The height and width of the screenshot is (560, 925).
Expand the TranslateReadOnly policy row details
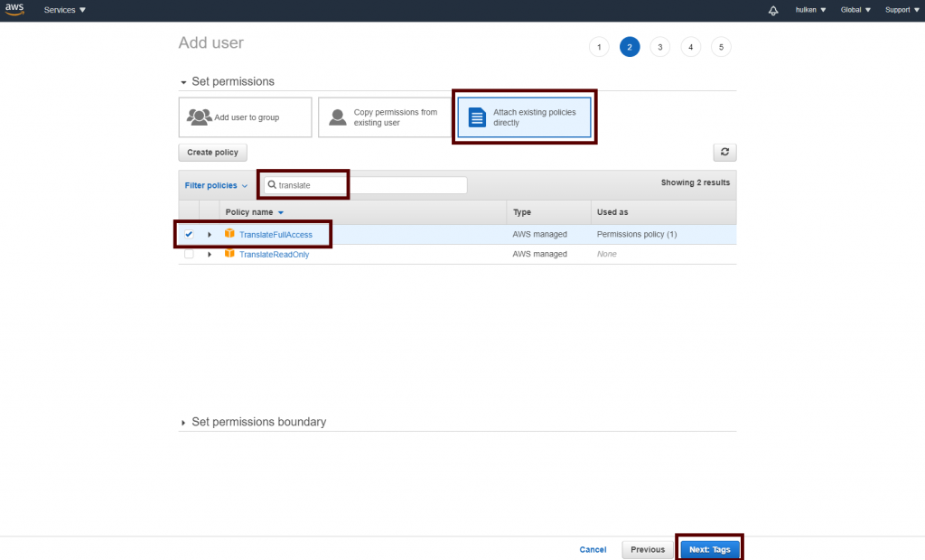click(210, 255)
